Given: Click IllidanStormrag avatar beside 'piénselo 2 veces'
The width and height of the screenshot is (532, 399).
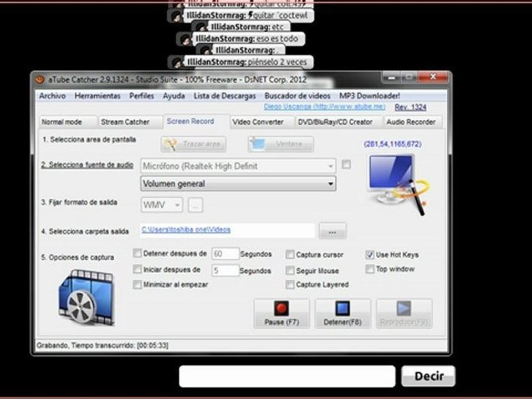Looking at the screenshot, I should 176,63.
